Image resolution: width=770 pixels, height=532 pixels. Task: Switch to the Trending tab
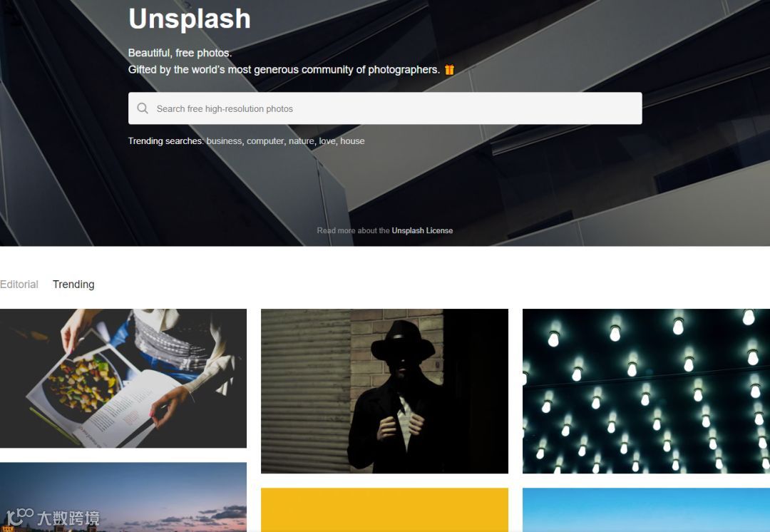pyautogui.click(x=73, y=285)
